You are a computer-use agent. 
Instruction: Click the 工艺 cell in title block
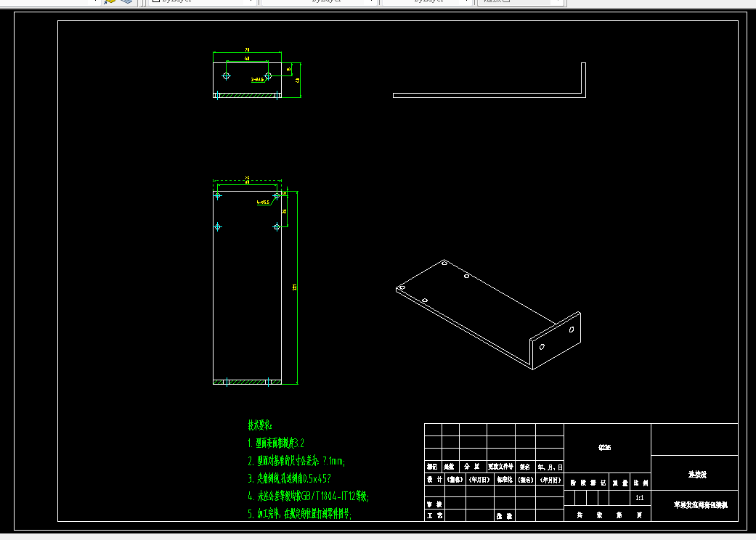(434, 515)
